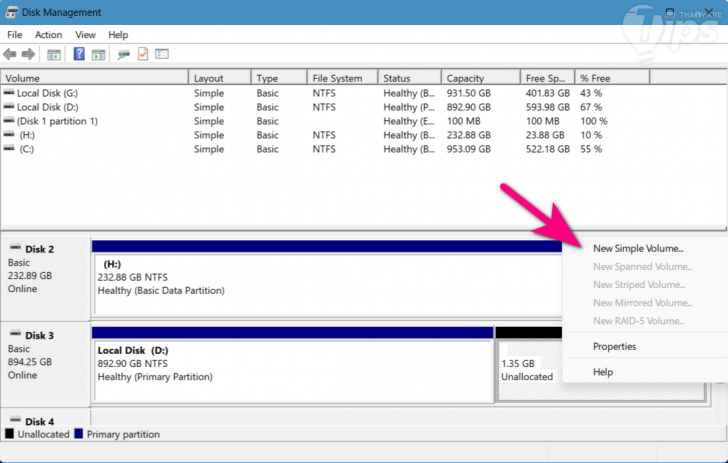
Task: Sort by the File System column header
Action: pos(343,78)
